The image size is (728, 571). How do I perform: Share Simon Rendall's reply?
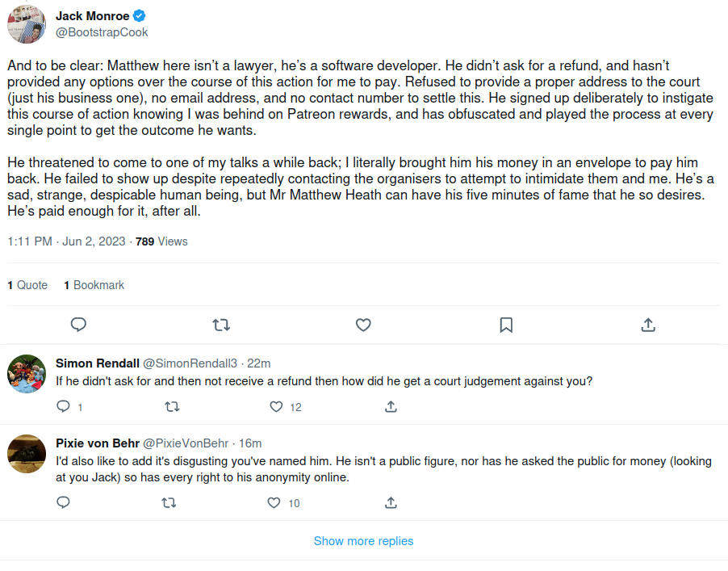pyautogui.click(x=391, y=407)
